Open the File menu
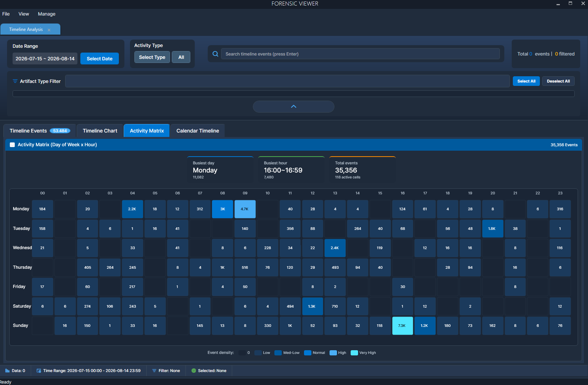Screen dimensions: 588x385 tap(6, 14)
